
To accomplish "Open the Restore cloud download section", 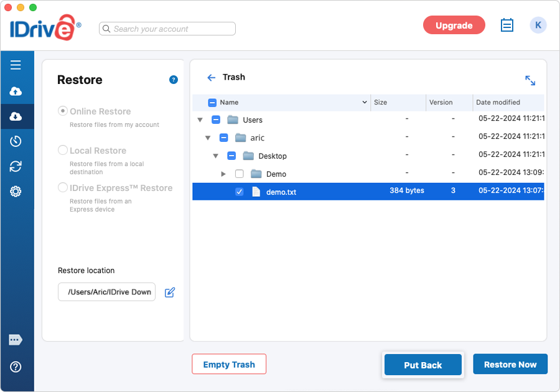I will click(16, 116).
